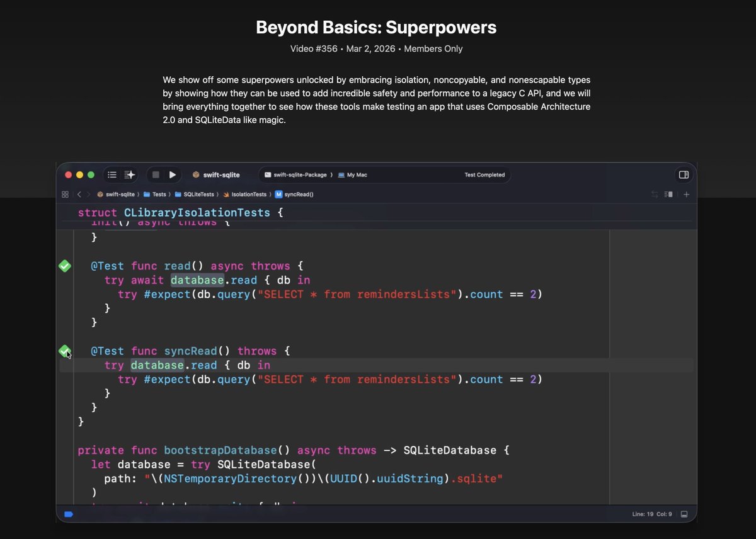The image size is (756, 539).
Task: Go forward with the jump bar chevron
Action: 89,195
